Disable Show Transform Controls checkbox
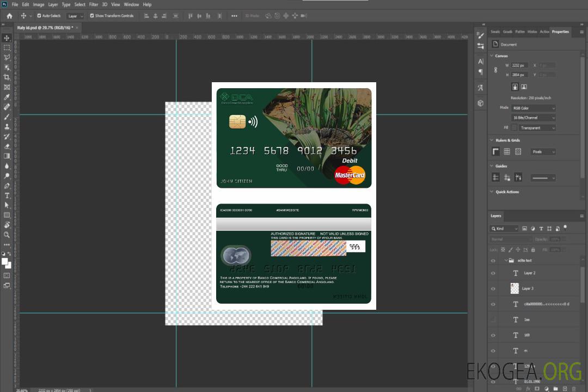 [92, 16]
